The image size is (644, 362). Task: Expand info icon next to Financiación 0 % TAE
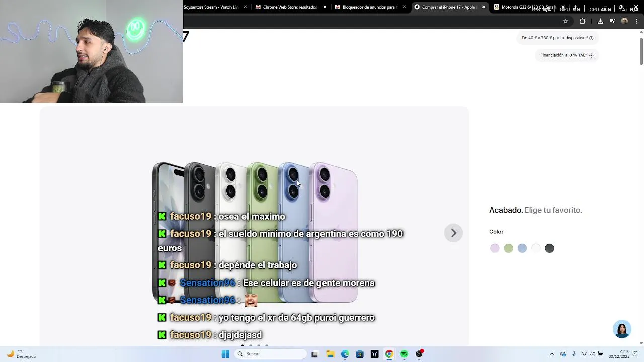point(591,55)
